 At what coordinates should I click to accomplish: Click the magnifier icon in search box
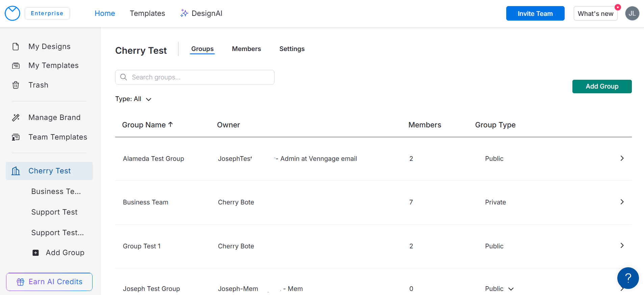coord(124,77)
